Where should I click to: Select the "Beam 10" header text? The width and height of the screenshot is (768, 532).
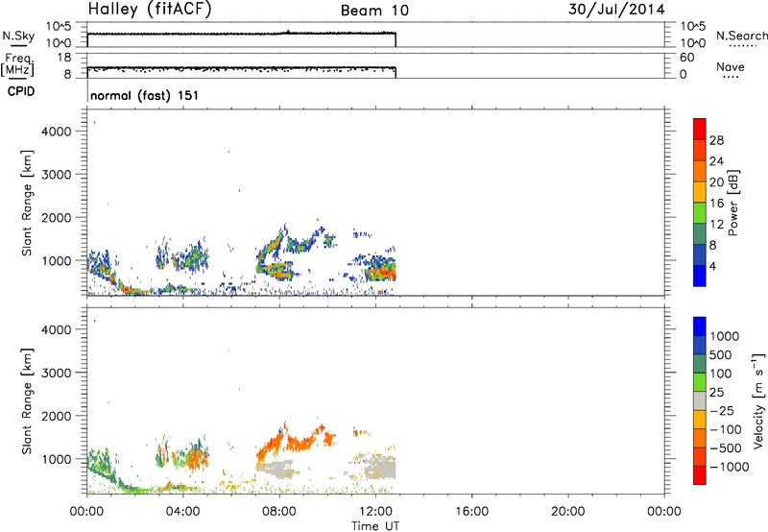tap(374, 11)
